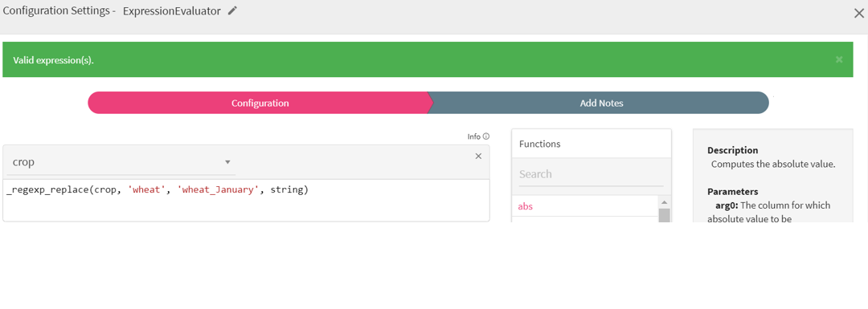Remove the crop expression with its x icon
The image size is (868, 309).
479,157
